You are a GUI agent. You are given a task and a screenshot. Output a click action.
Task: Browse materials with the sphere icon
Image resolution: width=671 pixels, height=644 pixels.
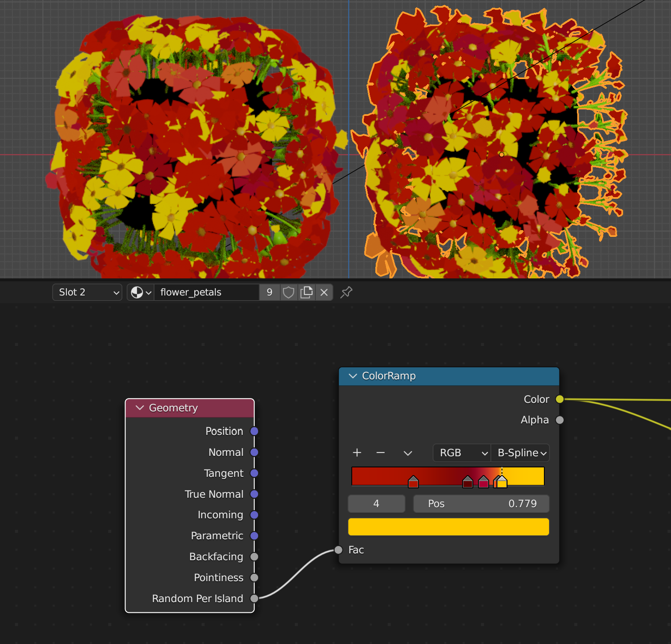pyautogui.click(x=141, y=292)
